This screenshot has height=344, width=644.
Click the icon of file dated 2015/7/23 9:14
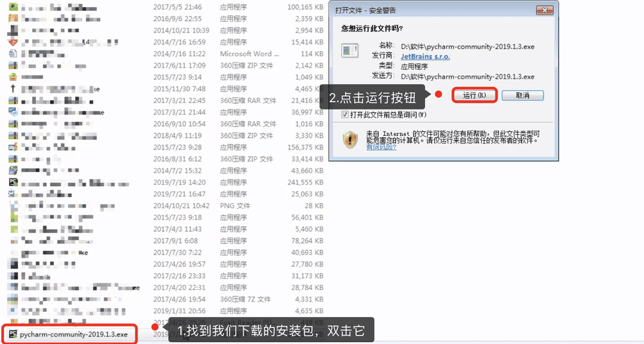coord(13,77)
